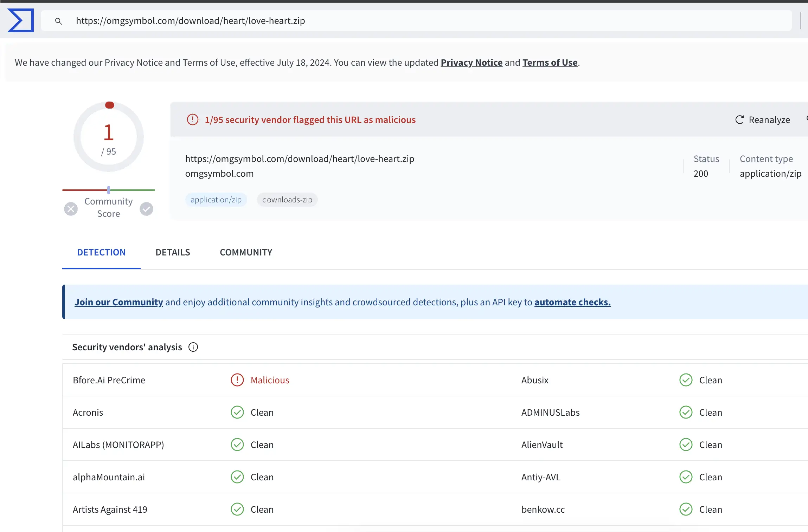Click the Clean check icon for benkow.cc

click(x=686, y=509)
